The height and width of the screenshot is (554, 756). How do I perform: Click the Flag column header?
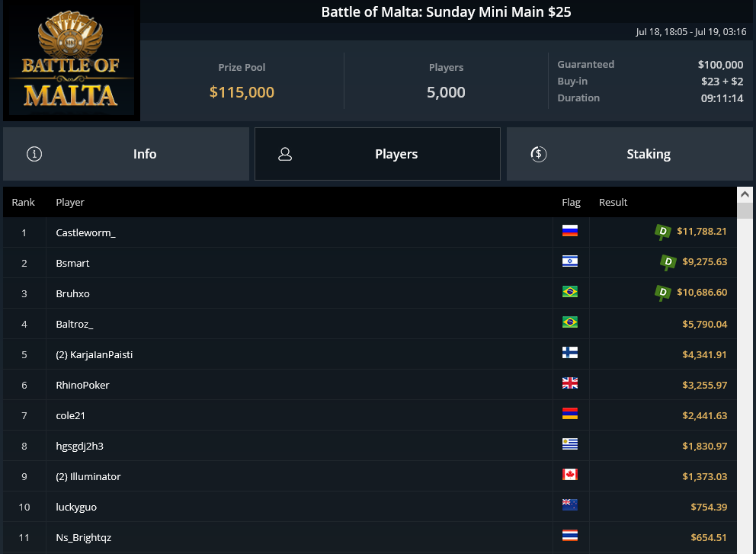(x=571, y=203)
